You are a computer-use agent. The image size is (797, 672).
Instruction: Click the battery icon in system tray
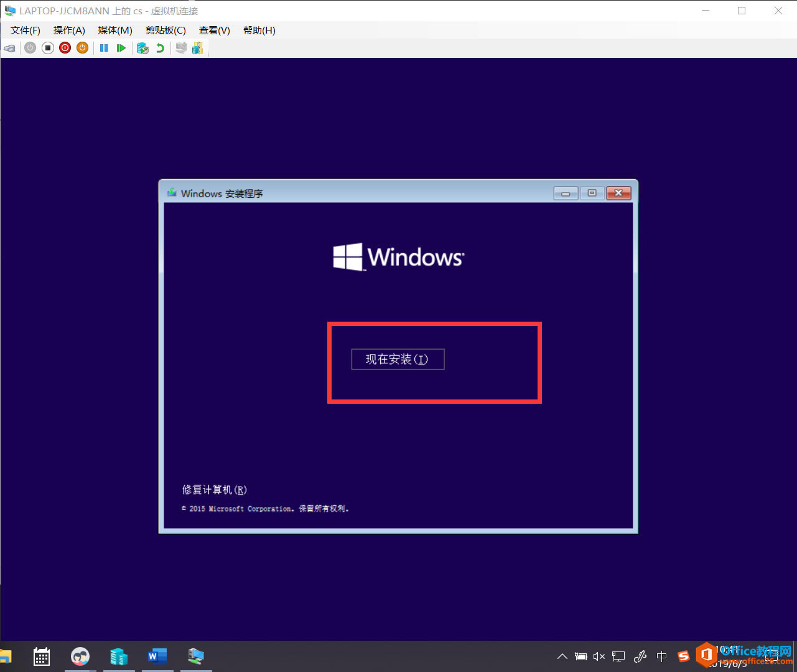click(x=580, y=656)
